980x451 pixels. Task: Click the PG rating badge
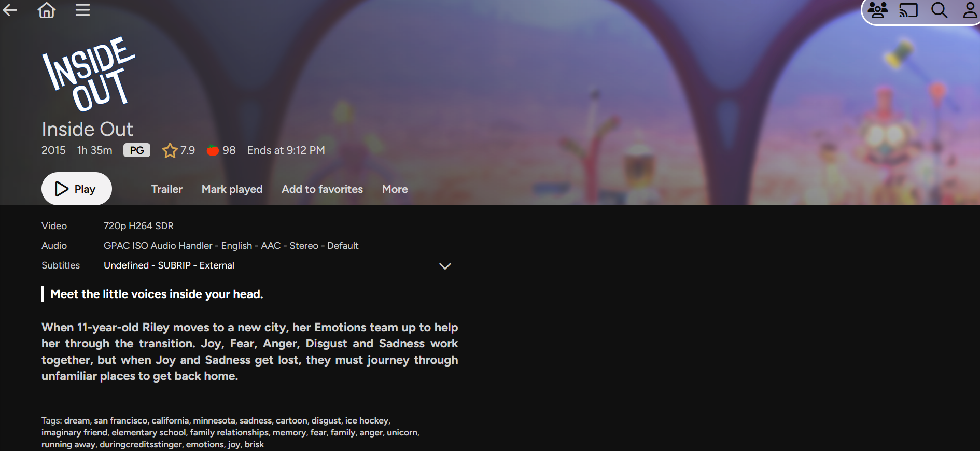click(137, 150)
